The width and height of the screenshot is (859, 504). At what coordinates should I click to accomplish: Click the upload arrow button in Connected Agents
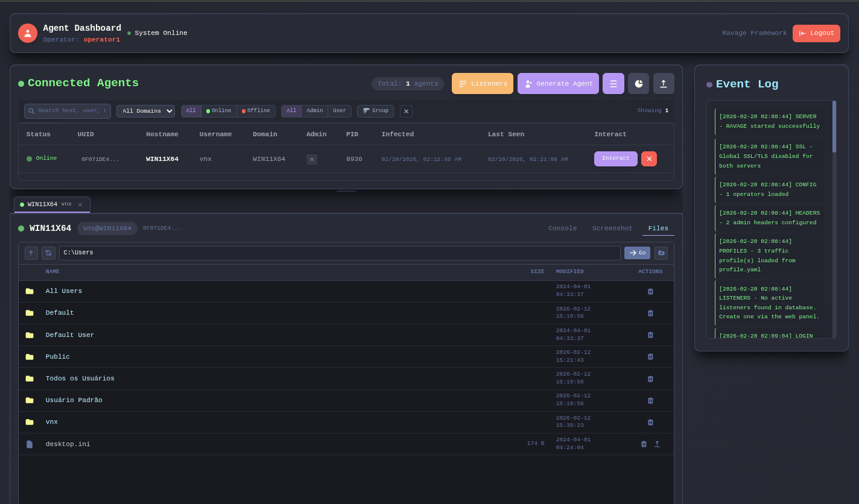[664, 84]
